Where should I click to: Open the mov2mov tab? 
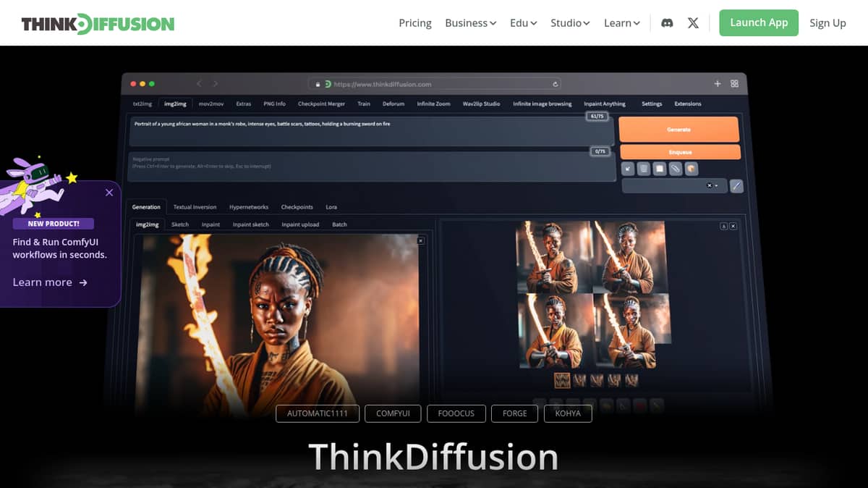click(211, 104)
